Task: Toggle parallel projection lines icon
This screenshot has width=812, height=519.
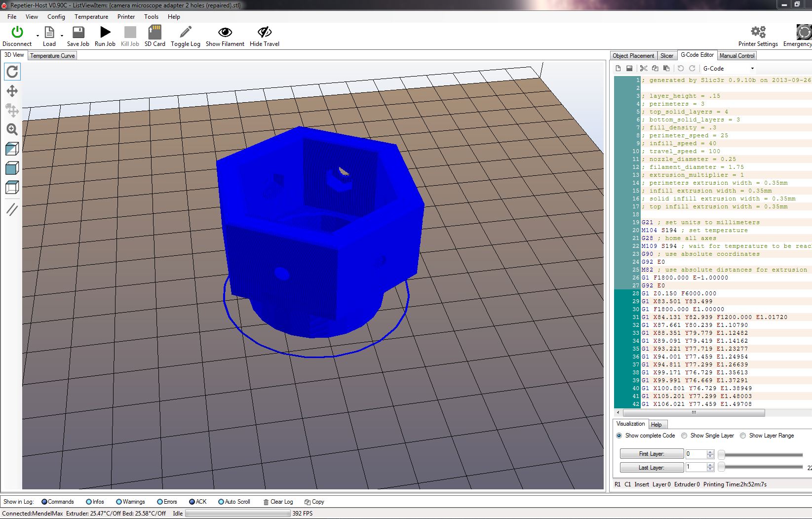Action: click(x=12, y=209)
